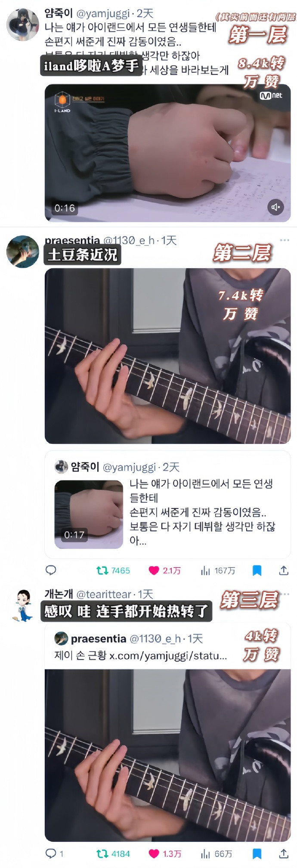View analytics showing 167万 views
The height and width of the screenshot is (868, 297).
coord(218,570)
